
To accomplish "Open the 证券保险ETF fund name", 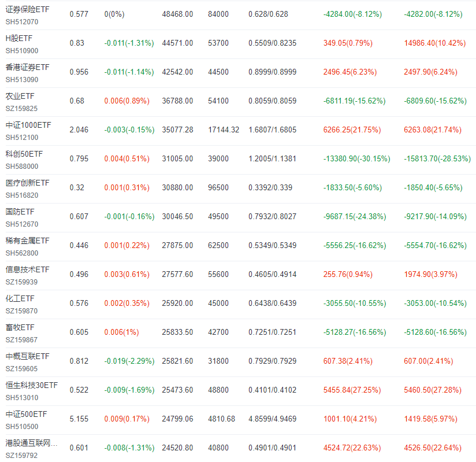I will tap(27, 10).
